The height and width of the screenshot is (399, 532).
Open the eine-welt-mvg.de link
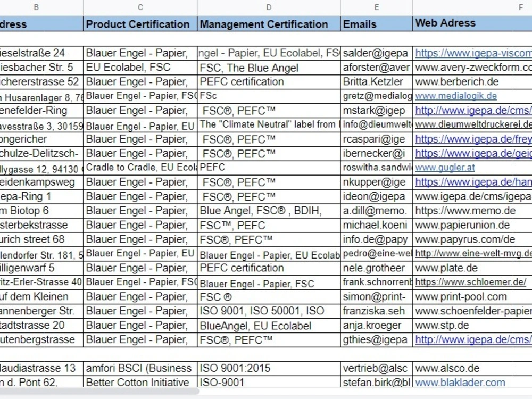click(x=473, y=253)
